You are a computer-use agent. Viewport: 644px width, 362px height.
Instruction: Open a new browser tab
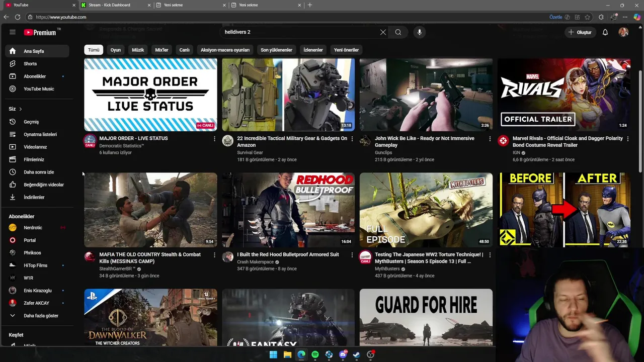(x=310, y=5)
